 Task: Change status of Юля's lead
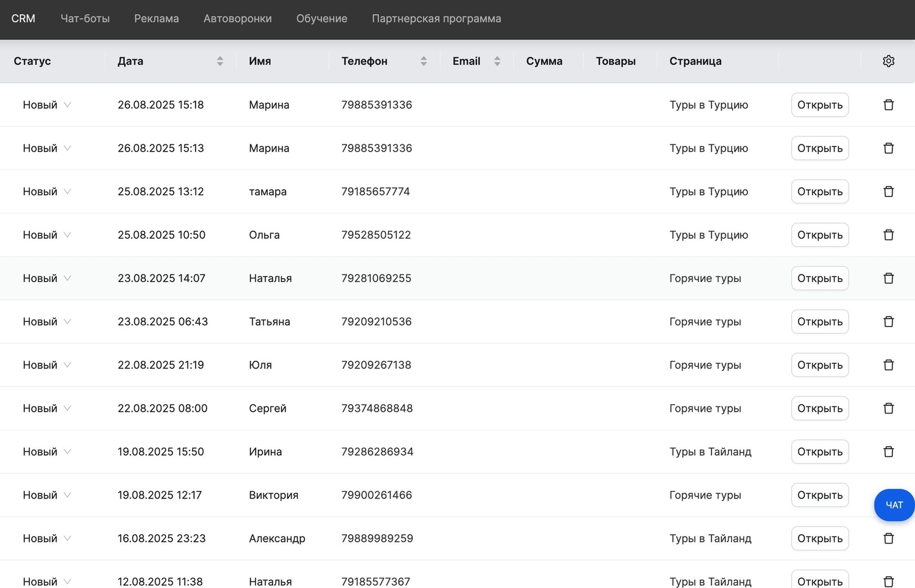[x=47, y=365]
